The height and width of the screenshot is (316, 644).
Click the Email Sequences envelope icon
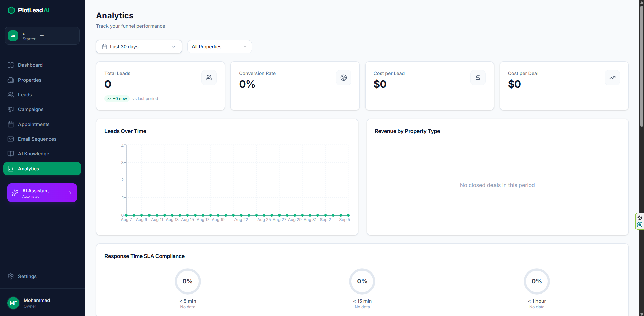(x=11, y=139)
